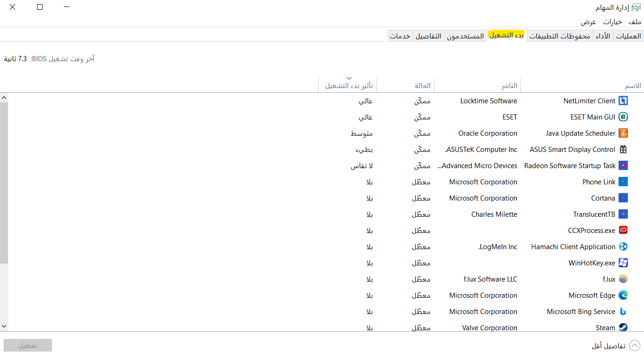Switch to the الأداء (Performance) tab
The height and width of the screenshot is (358, 644).
pos(603,36)
